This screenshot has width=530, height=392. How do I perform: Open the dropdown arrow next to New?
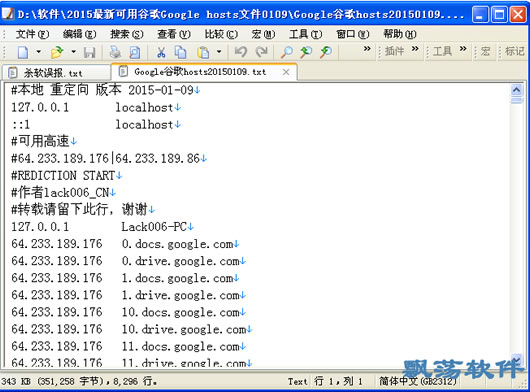[39, 52]
